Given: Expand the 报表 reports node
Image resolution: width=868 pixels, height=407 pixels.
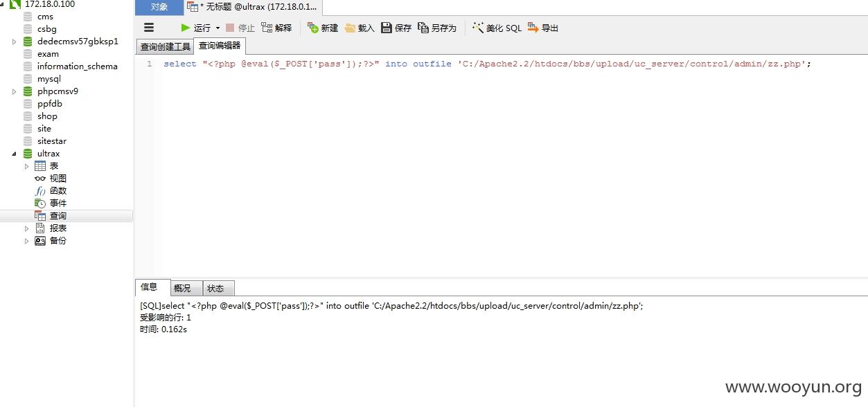Looking at the screenshot, I should tap(27, 228).
